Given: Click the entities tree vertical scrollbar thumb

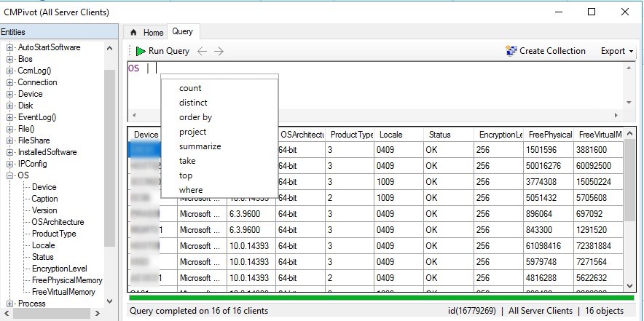Looking at the screenshot, I should (x=110, y=158).
